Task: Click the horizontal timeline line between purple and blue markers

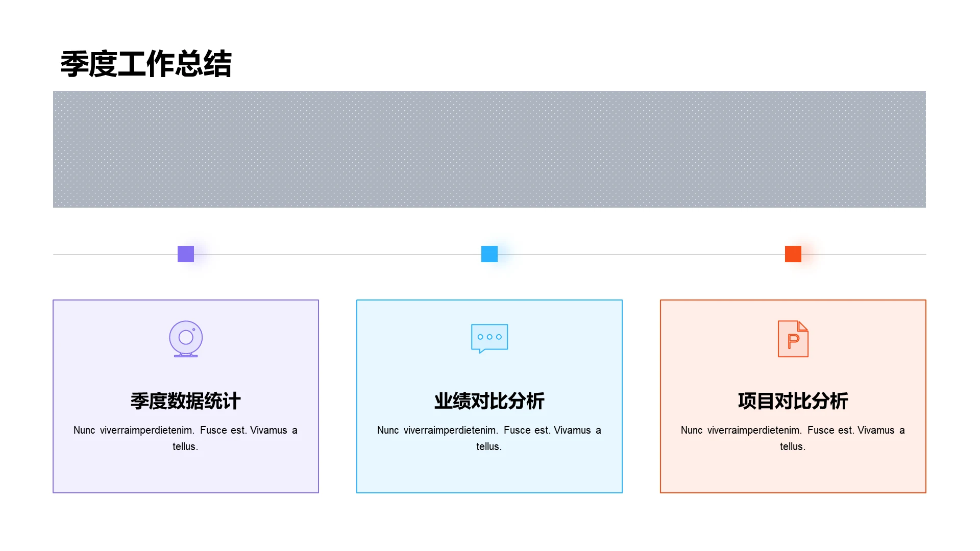Action: pyautogui.click(x=337, y=254)
